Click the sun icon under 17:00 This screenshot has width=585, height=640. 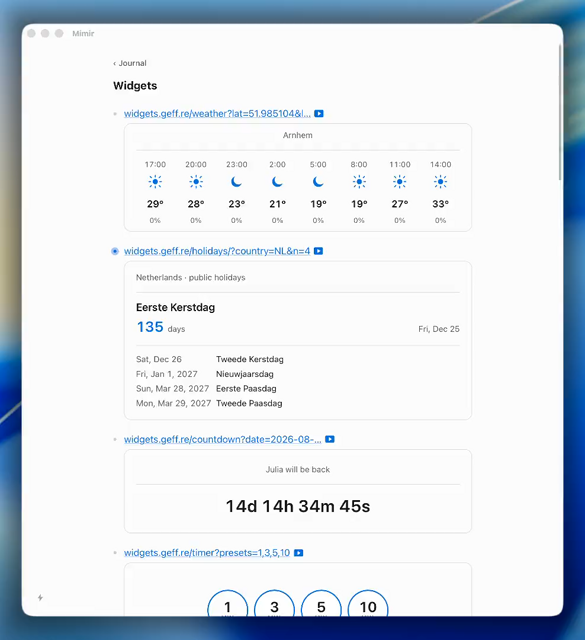coord(155,182)
